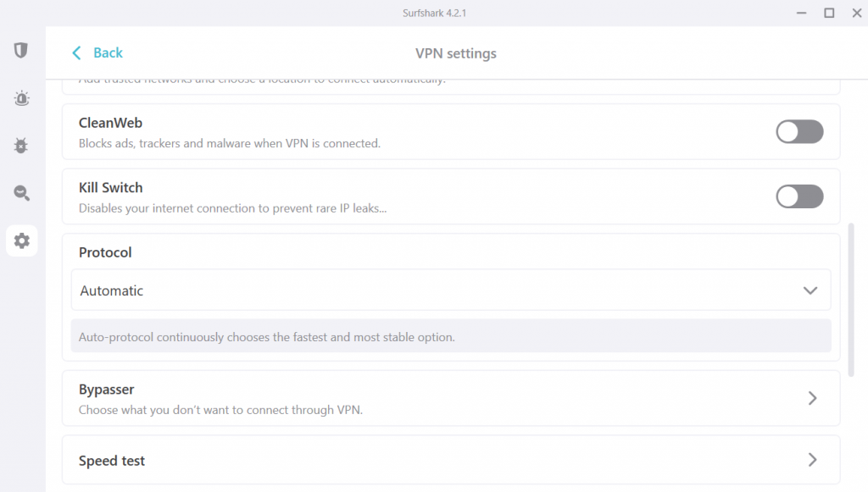Enable the CleanWeb toggle
This screenshot has height=492, width=868.
pos(799,131)
